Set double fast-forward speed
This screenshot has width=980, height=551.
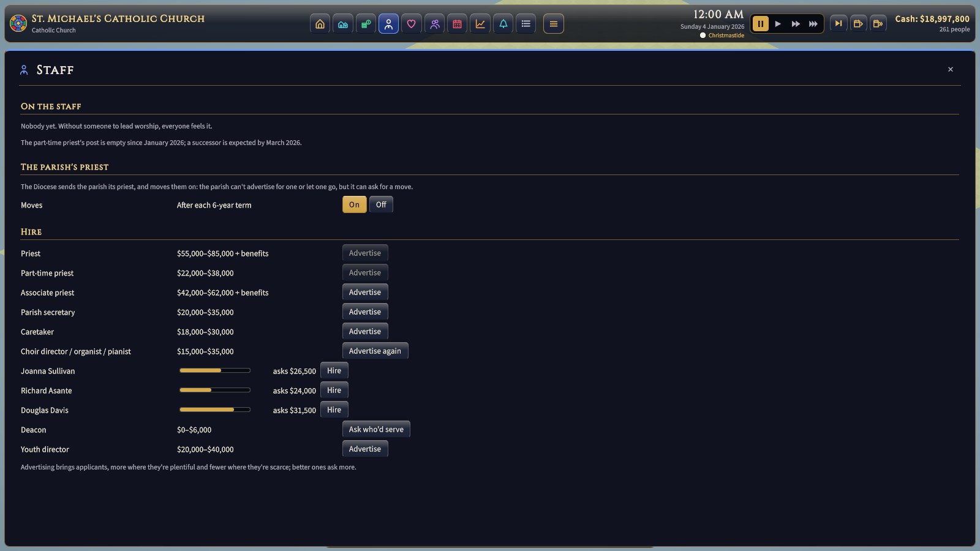click(x=796, y=24)
